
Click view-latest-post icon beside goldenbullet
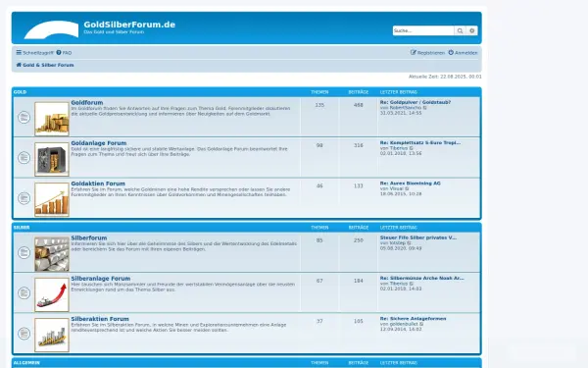421,324
